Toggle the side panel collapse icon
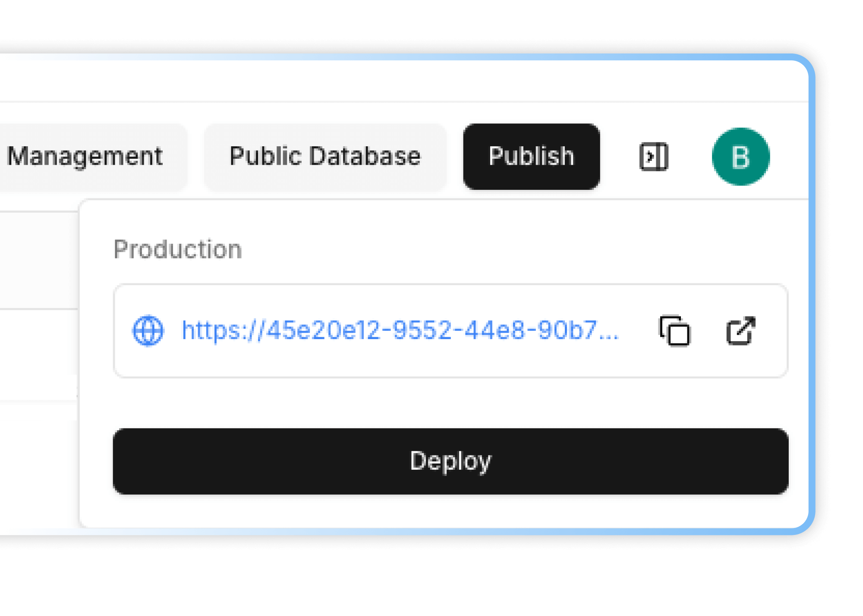Viewport: 863px width, 616px height. (x=653, y=157)
